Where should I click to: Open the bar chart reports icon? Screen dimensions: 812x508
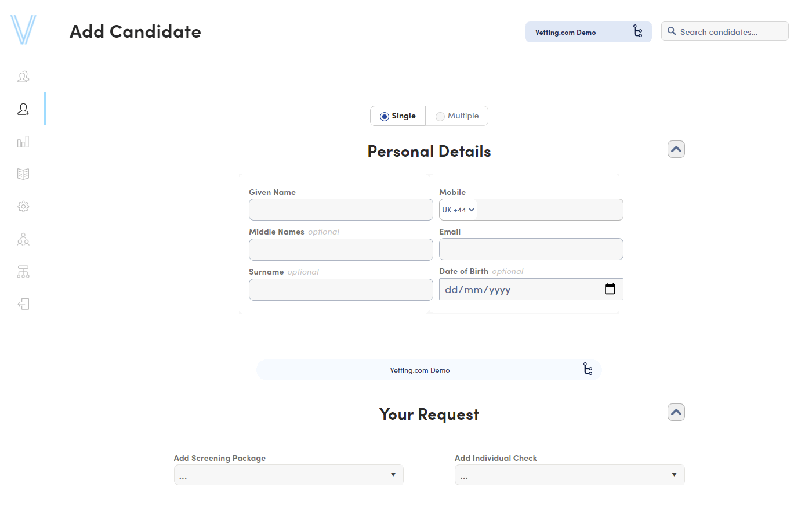click(x=23, y=142)
